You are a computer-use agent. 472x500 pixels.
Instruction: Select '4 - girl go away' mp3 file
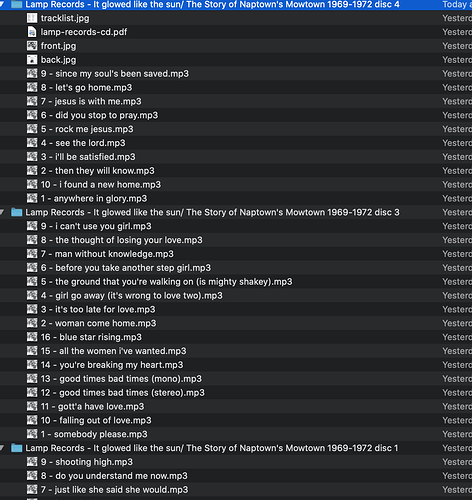(x=132, y=296)
